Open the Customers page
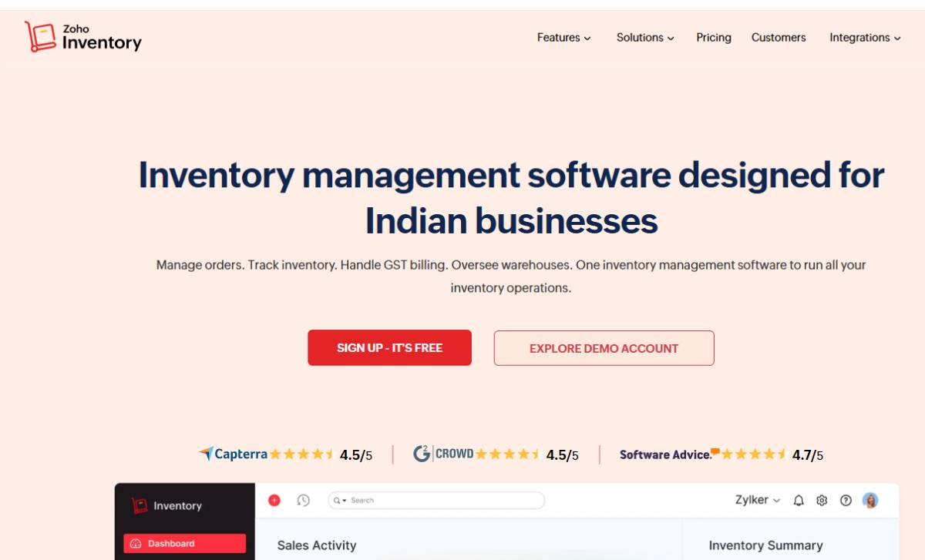The width and height of the screenshot is (925, 560). tap(779, 38)
